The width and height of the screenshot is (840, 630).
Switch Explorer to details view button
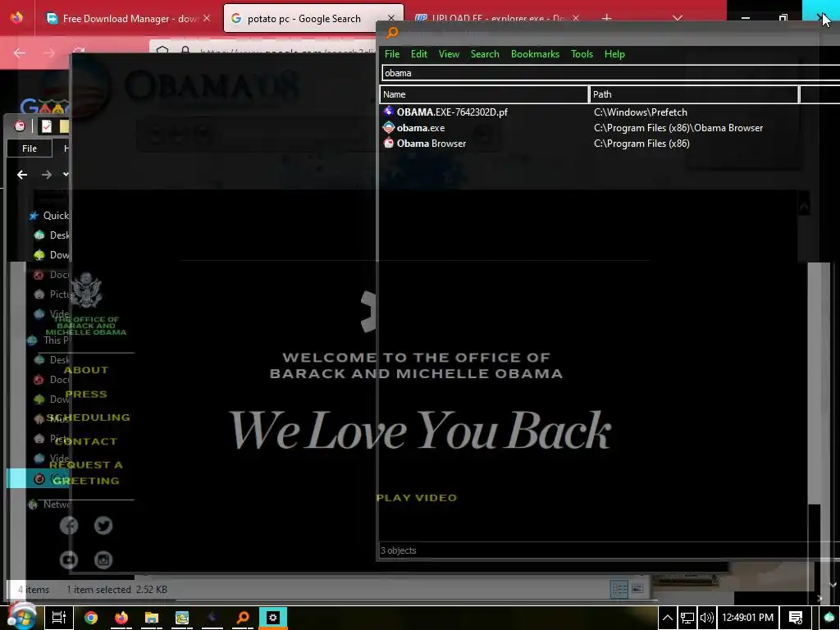pyautogui.click(x=619, y=589)
